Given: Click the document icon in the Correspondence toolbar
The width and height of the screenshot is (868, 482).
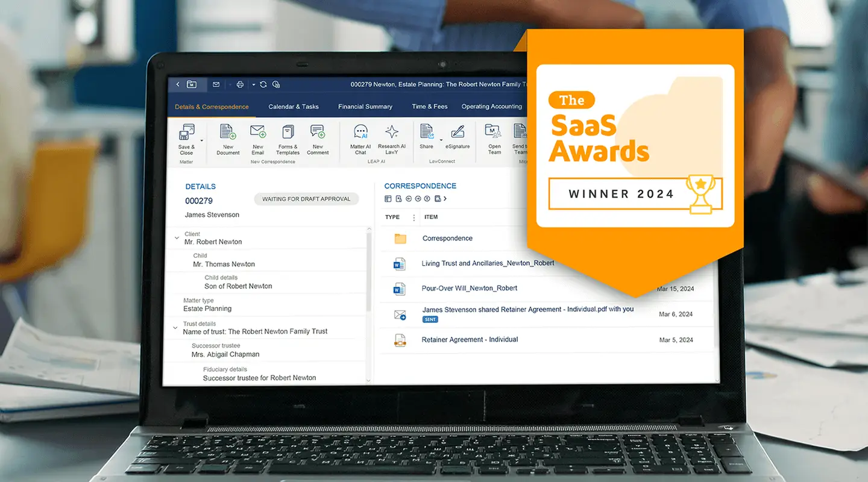Looking at the screenshot, I should click(399, 199).
